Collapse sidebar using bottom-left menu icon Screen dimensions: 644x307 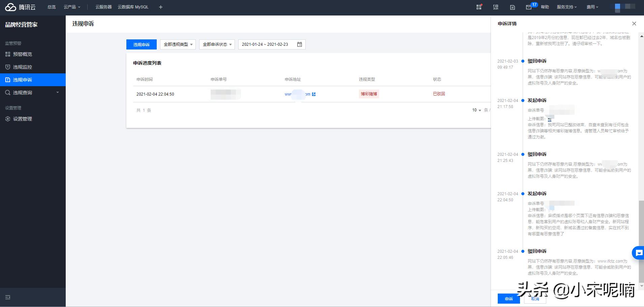coord(8,297)
